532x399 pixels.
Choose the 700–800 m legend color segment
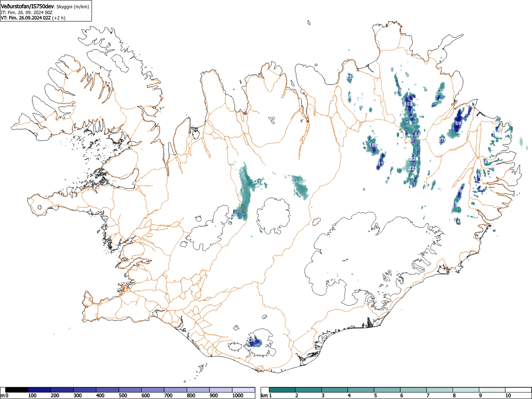175,390
